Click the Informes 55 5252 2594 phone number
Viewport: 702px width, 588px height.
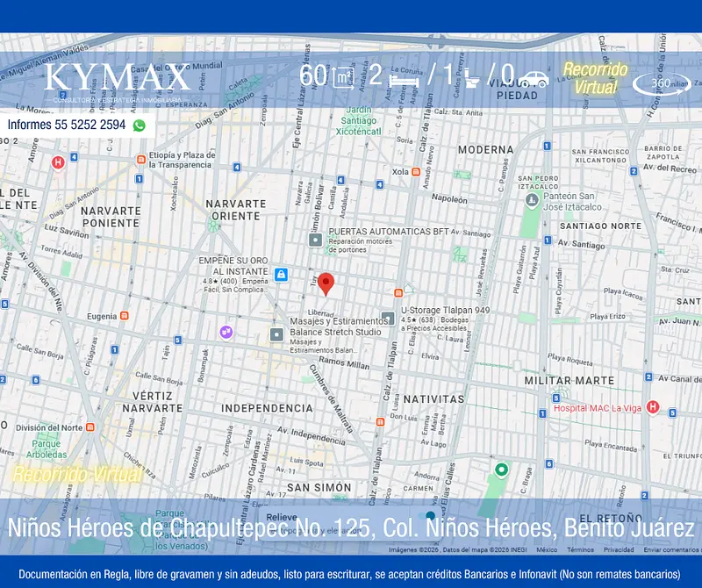[x=67, y=125]
